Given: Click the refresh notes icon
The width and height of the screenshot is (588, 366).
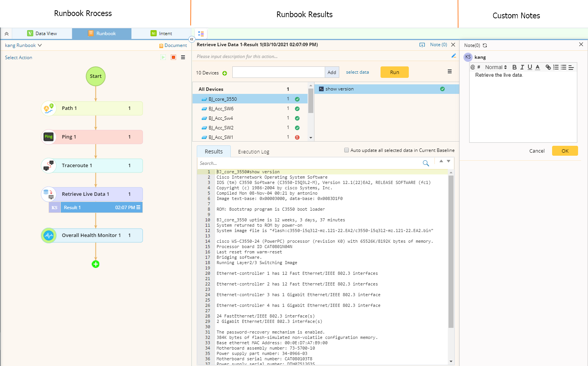Looking at the screenshot, I should [x=485, y=45].
